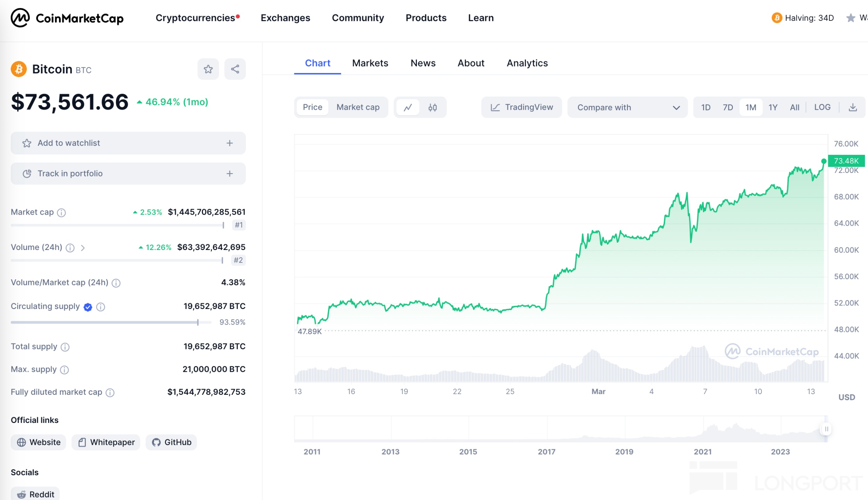
Task: Expand the Volume (24h) chevron arrow
Action: tap(83, 248)
